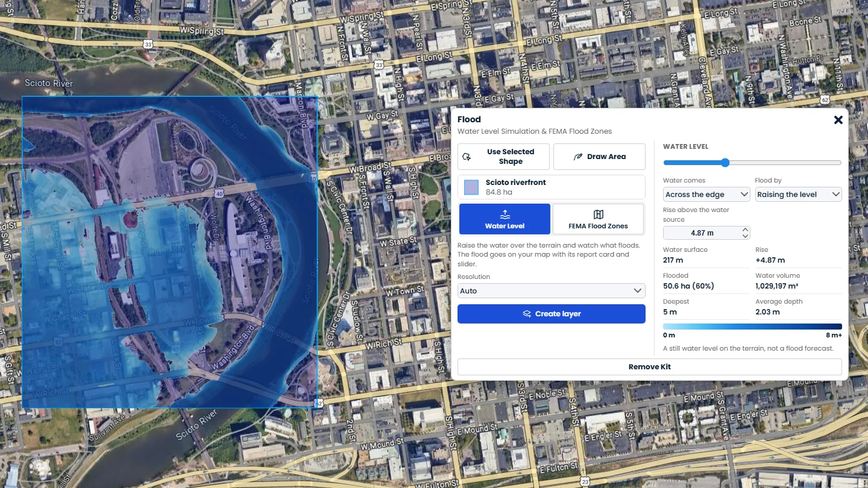868x488 pixels.
Task: Decrease the rise with the down arrow
Action: point(746,236)
